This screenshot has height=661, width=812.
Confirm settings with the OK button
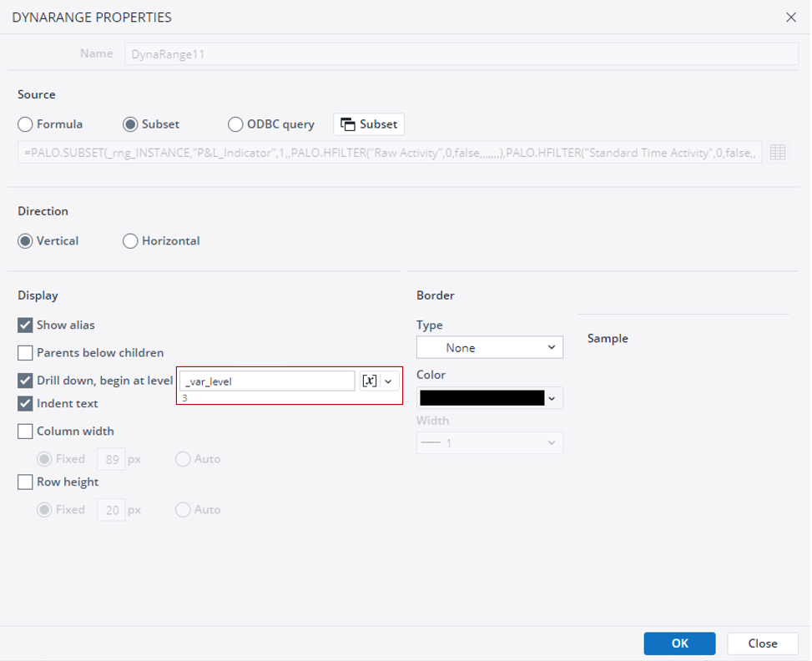(679, 643)
